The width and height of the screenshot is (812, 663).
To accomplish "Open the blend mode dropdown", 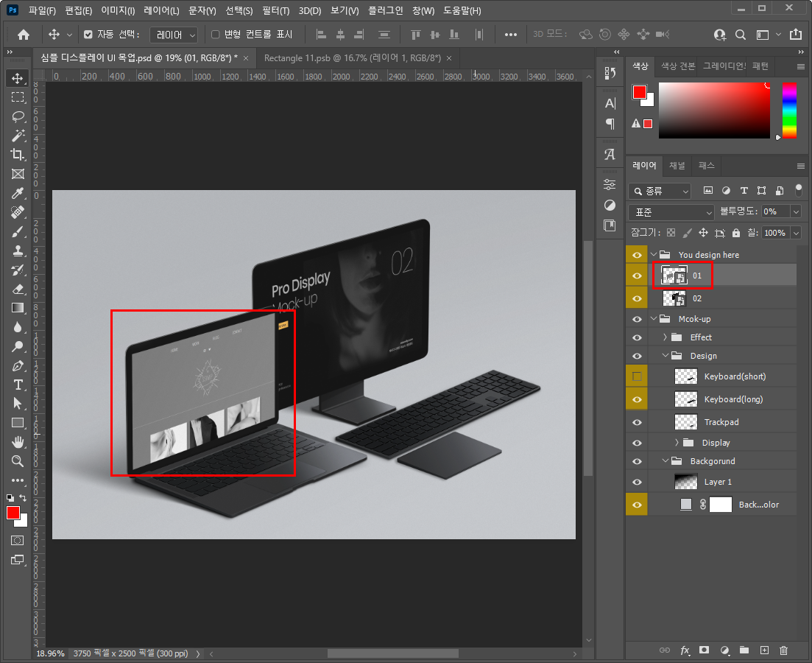I will (671, 212).
